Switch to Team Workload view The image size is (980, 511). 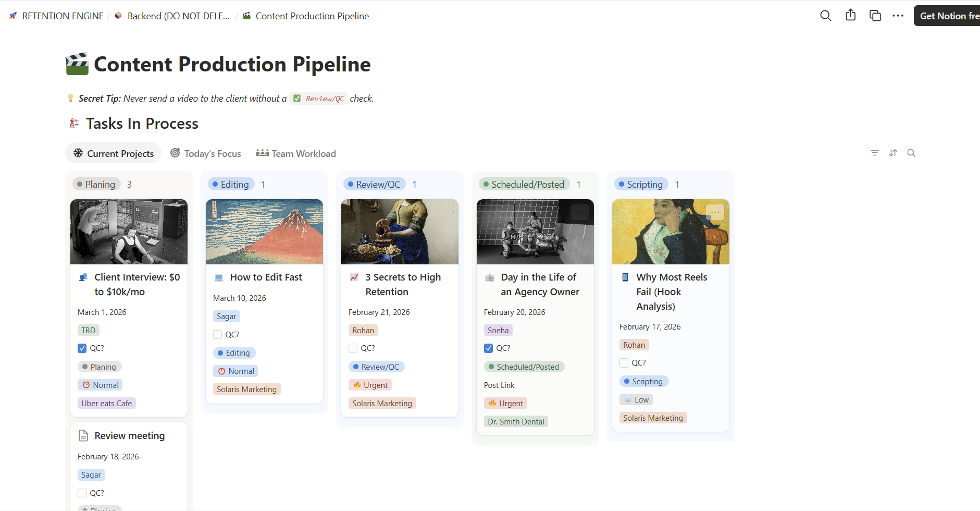click(x=296, y=153)
